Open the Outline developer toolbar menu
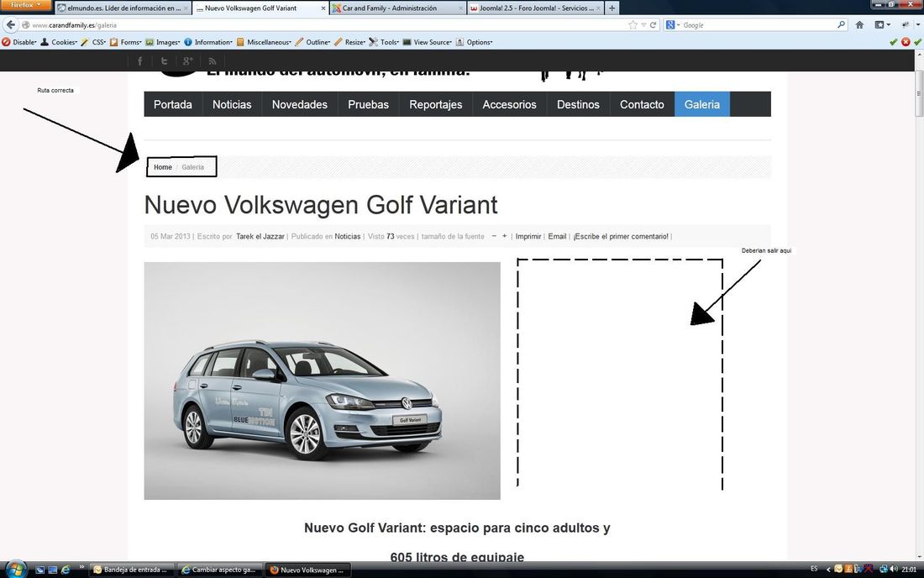 [313, 42]
